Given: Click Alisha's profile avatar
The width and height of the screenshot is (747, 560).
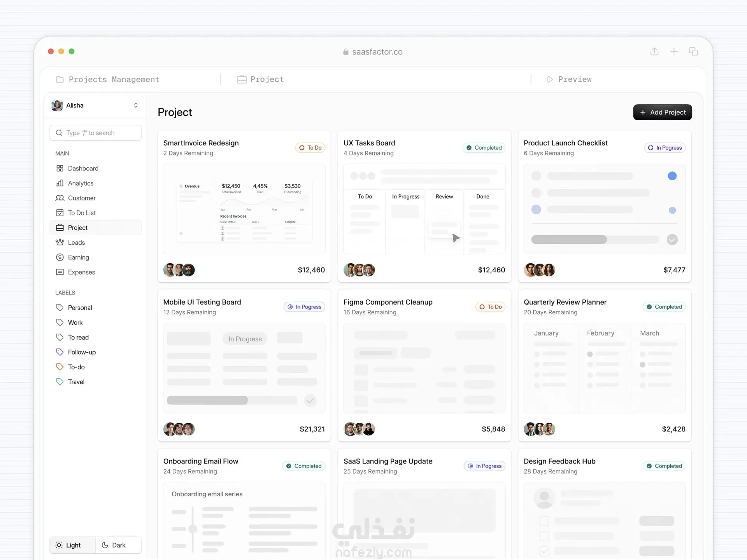Looking at the screenshot, I should pyautogui.click(x=57, y=105).
